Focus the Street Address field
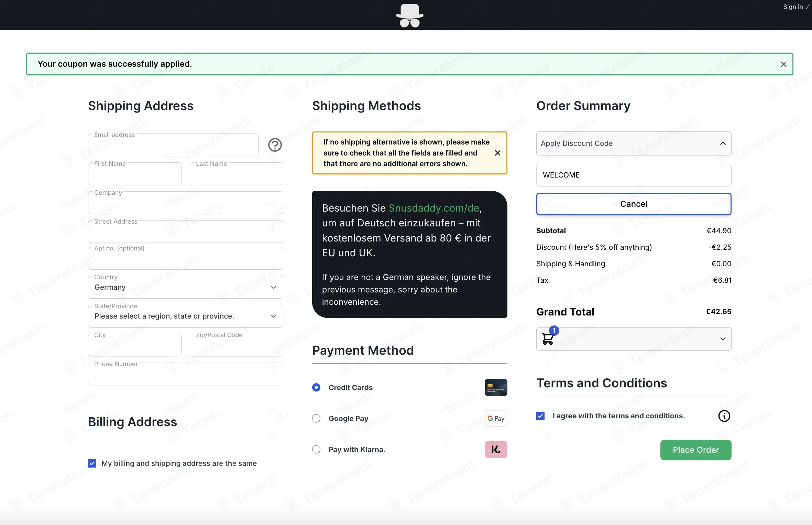 [x=186, y=232]
